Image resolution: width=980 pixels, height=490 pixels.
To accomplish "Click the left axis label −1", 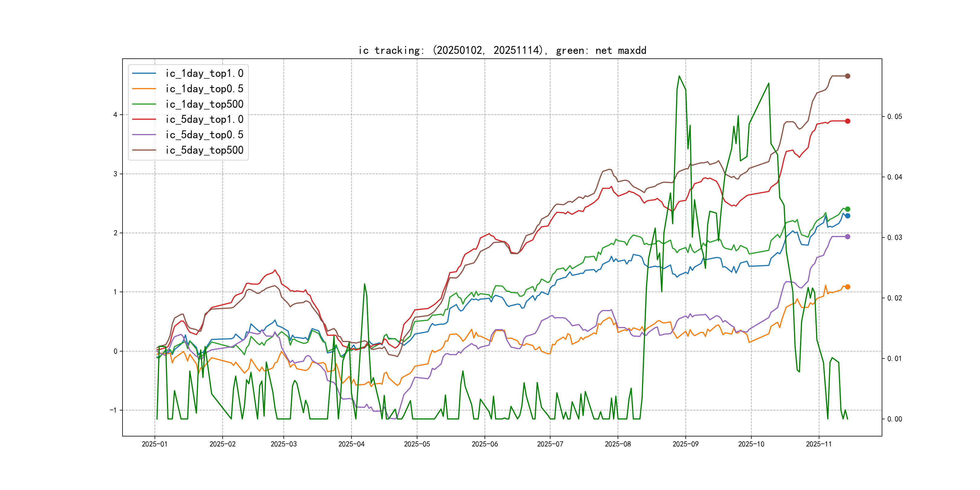I will [113, 410].
